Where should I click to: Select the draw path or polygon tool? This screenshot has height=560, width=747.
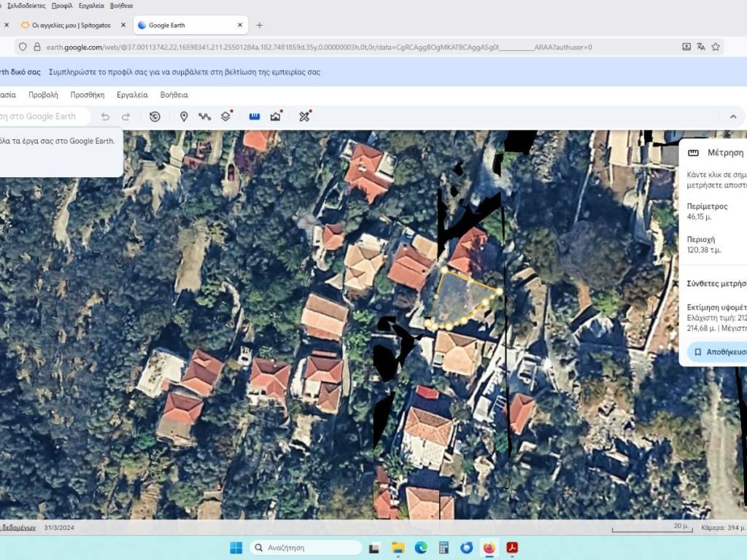(x=204, y=117)
